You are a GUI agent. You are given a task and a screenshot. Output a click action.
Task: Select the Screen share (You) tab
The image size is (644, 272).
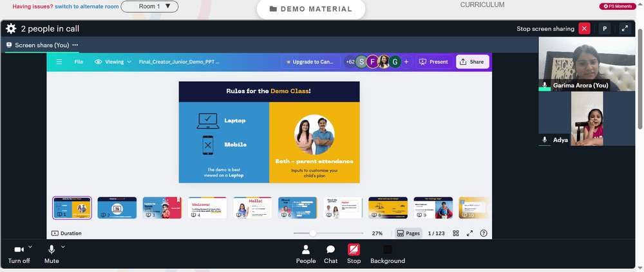pyautogui.click(x=41, y=45)
